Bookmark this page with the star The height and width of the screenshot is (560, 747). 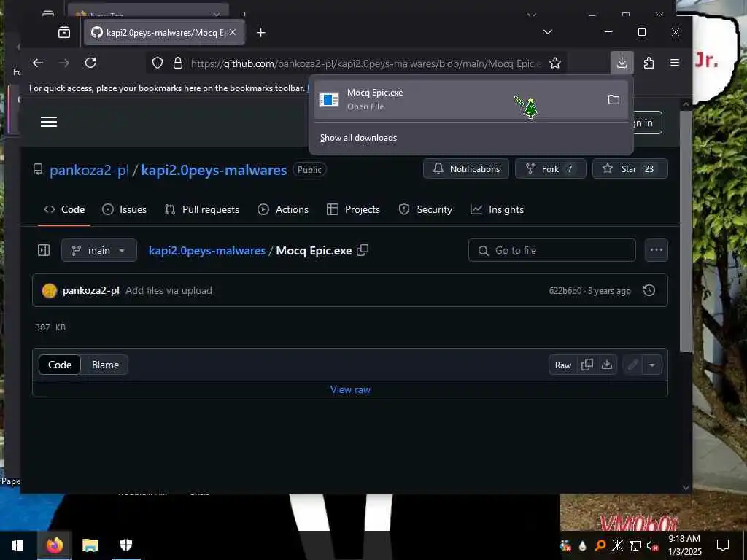click(555, 63)
